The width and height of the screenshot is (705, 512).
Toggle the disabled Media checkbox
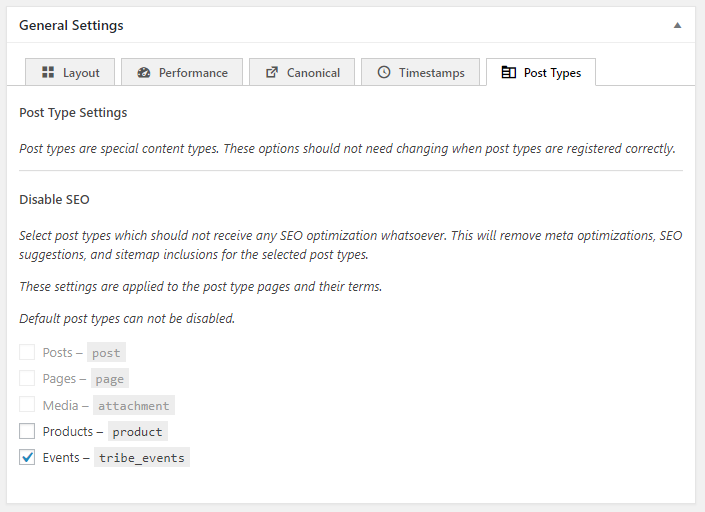[x=27, y=405]
